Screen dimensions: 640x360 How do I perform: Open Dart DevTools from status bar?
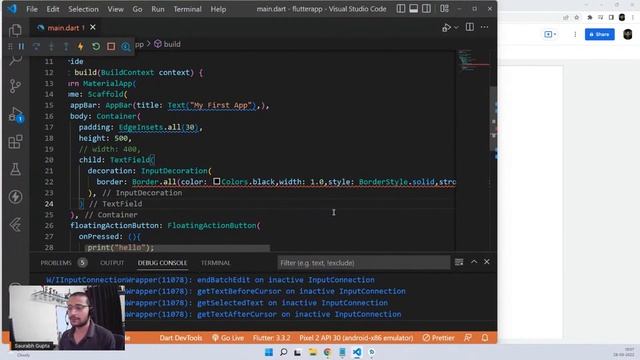coord(181,338)
